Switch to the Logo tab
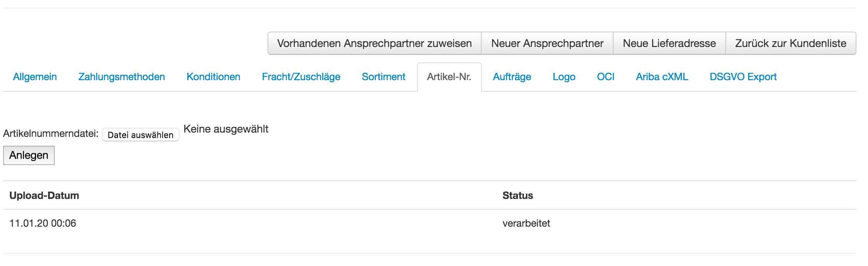Screen dimensions: 868x266 click(x=564, y=77)
